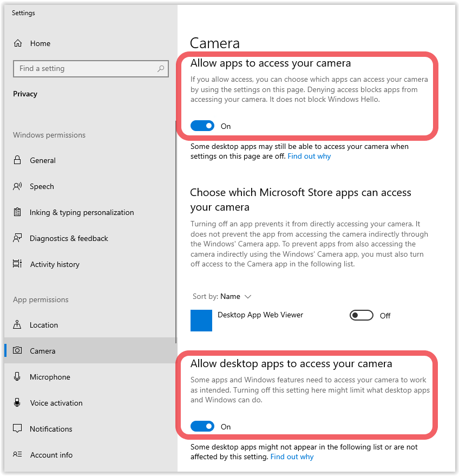Click the Notifications speech bubble icon

tap(17, 428)
